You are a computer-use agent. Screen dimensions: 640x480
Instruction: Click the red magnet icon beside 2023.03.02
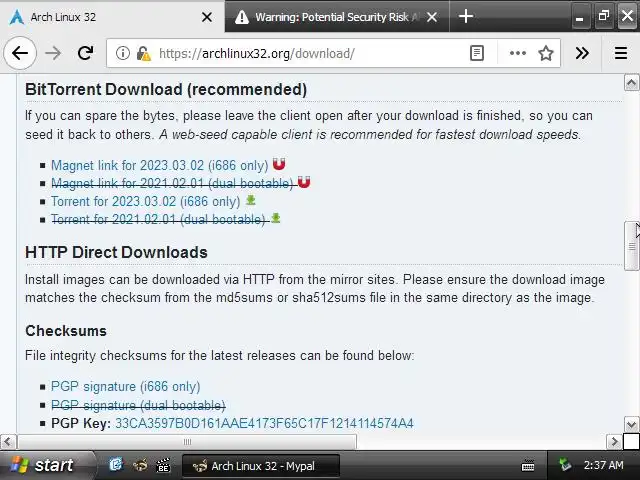click(x=279, y=164)
